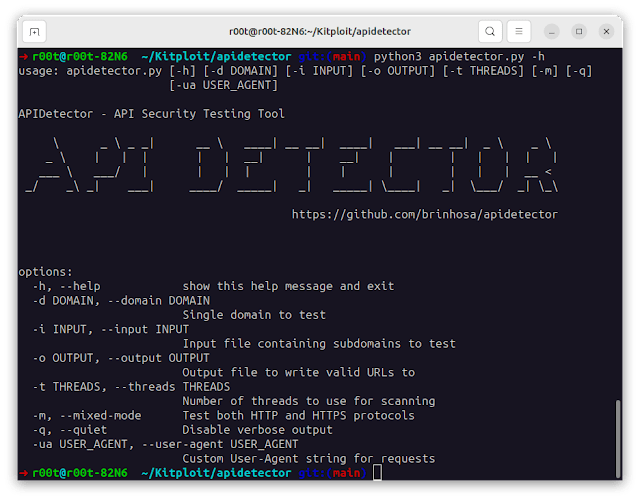Click the '-q, --quiet' option
640x500 pixels.
coord(70,429)
